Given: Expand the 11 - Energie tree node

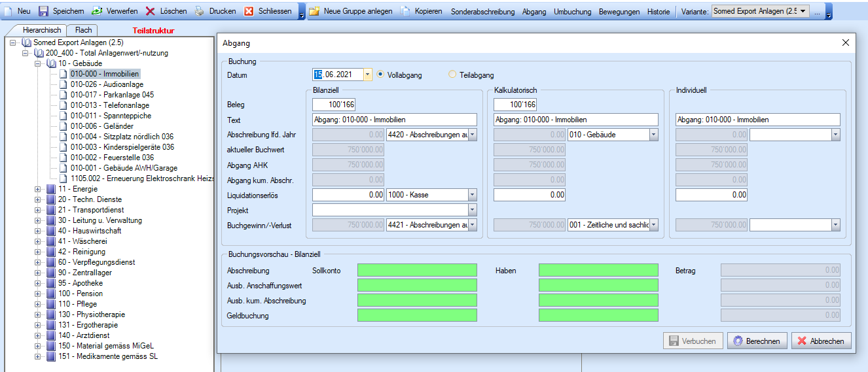Looking at the screenshot, I should [x=38, y=189].
